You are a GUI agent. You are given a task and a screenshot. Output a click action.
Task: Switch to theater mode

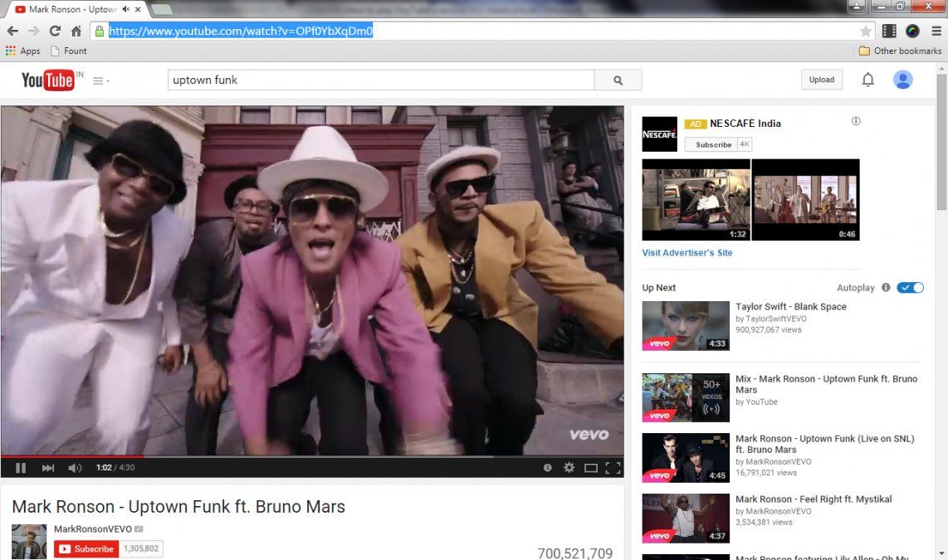(x=590, y=467)
